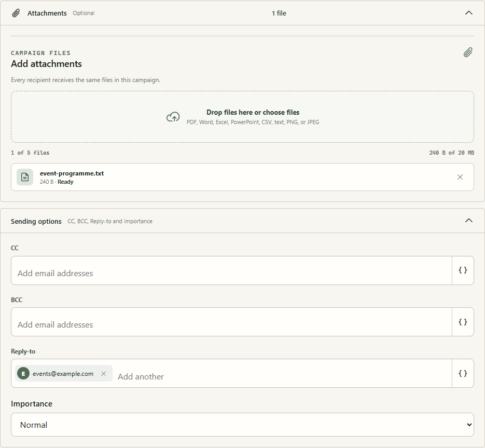Click 'Add another' in the Reply-to field
Viewport: 485px width, 448px height.
[x=141, y=376]
